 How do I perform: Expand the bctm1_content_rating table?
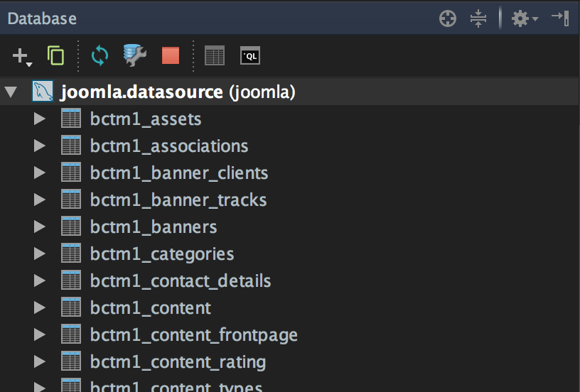point(40,361)
